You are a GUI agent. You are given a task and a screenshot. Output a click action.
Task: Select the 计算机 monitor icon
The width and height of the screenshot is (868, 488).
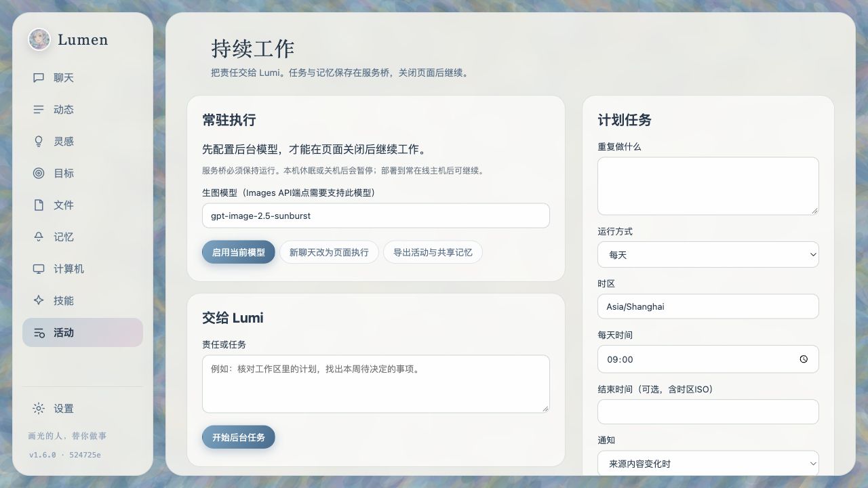coord(39,269)
